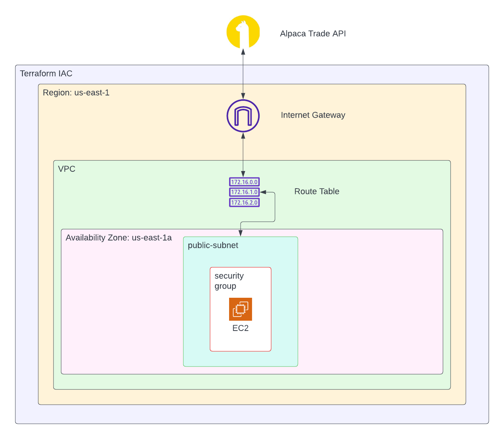
Task: Click the yellow Alpaca logo icon
Action: pos(243,32)
